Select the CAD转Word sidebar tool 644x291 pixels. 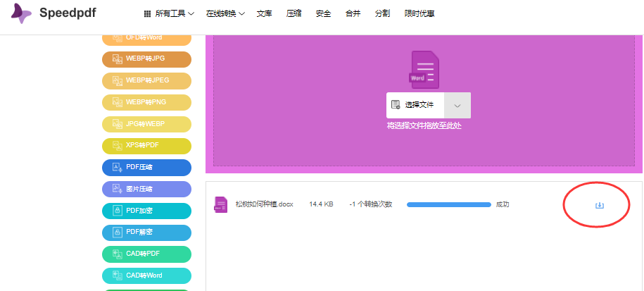(x=146, y=275)
